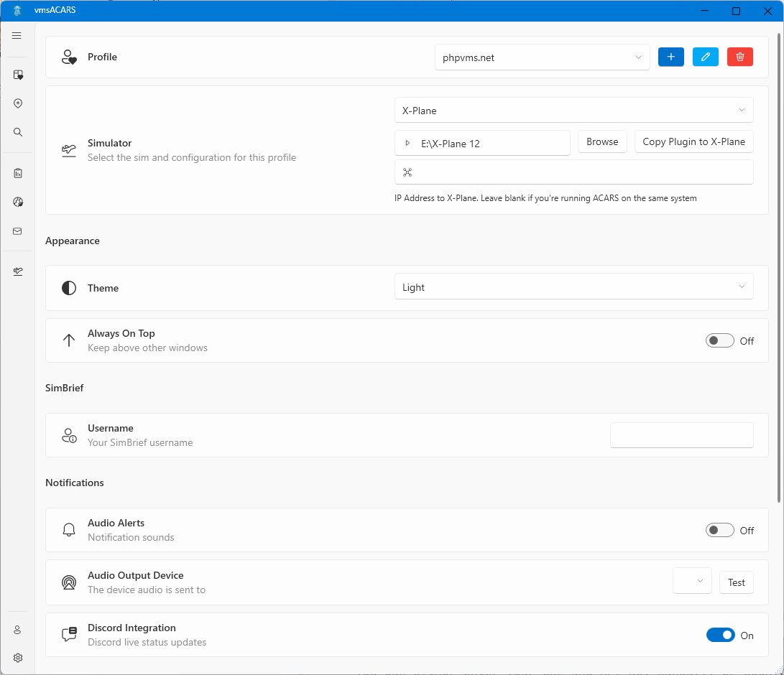The width and height of the screenshot is (784, 675).
Task: Click the X-Plane IP address field
Action: 574,172
